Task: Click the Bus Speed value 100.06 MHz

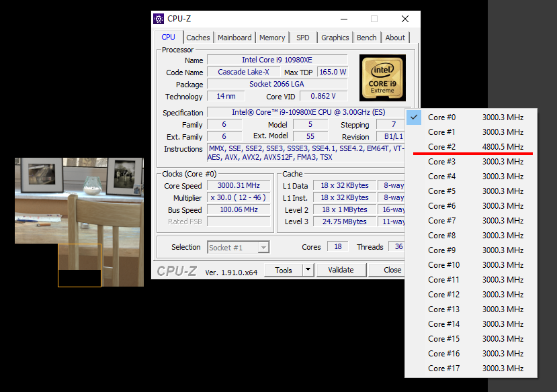Action: pyautogui.click(x=239, y=209)
